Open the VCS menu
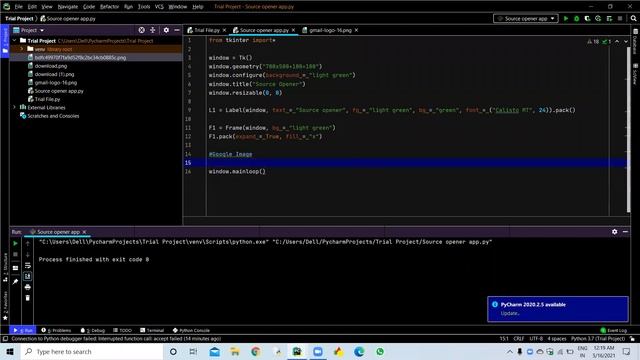 (159, 7)
